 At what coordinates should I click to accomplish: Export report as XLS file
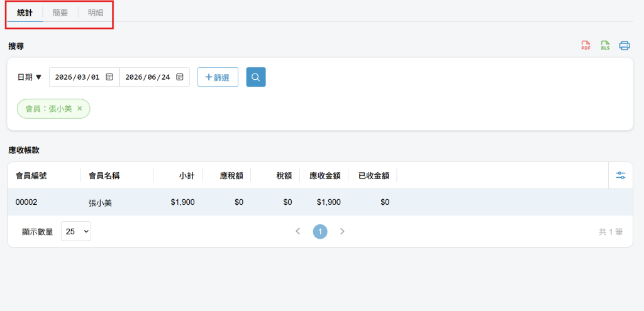click(x=605, y=45)
